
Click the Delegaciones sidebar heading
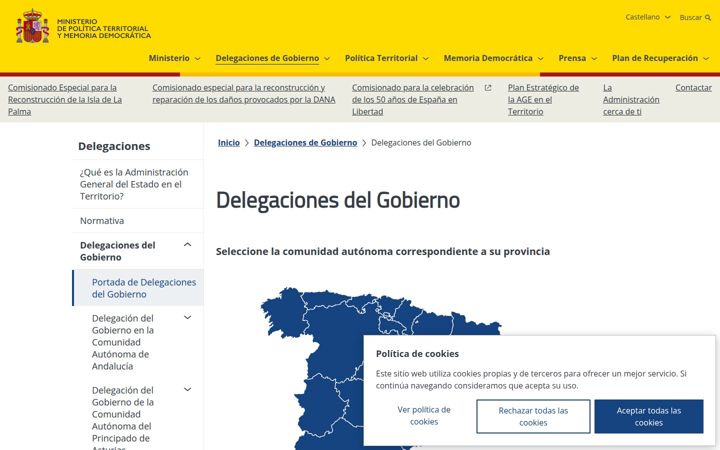pyautogui.click(x=114, y=146)
